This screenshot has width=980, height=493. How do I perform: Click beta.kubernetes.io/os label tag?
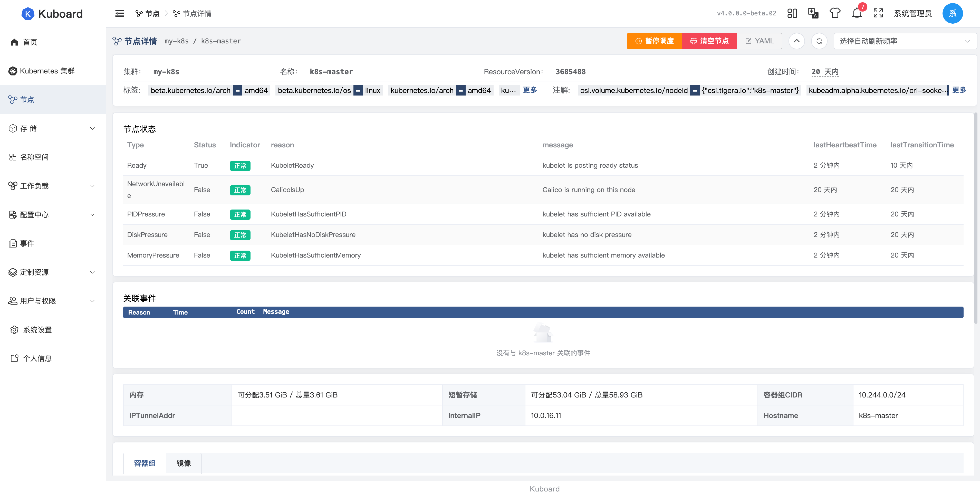pyautogui.click(x=329, y=90)
